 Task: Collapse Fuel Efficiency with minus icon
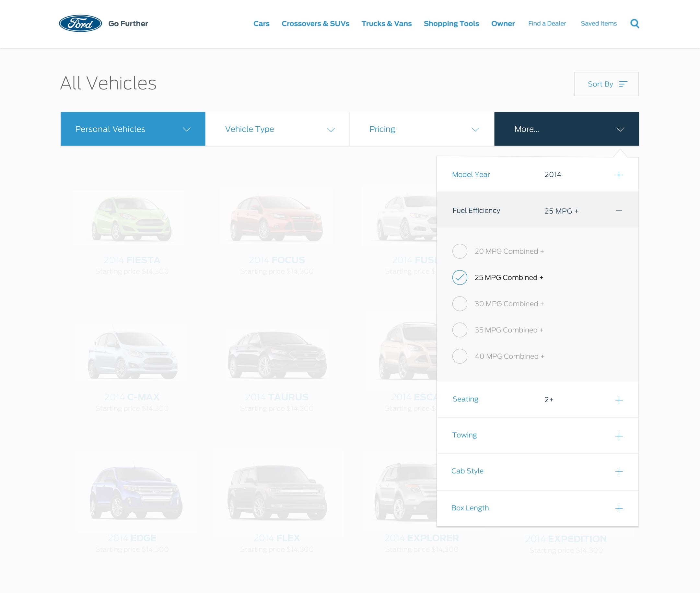[x=619, y=211]
